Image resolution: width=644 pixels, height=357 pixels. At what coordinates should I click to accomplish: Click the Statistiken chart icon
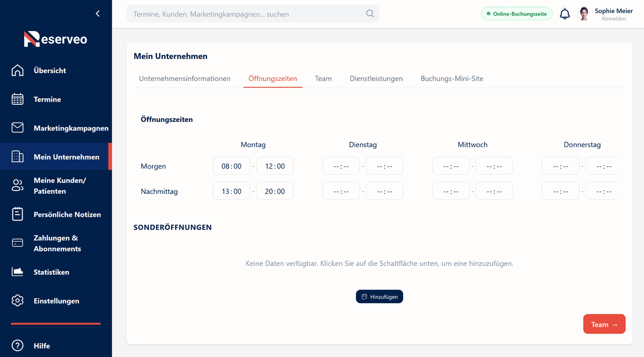pos(18,272)
